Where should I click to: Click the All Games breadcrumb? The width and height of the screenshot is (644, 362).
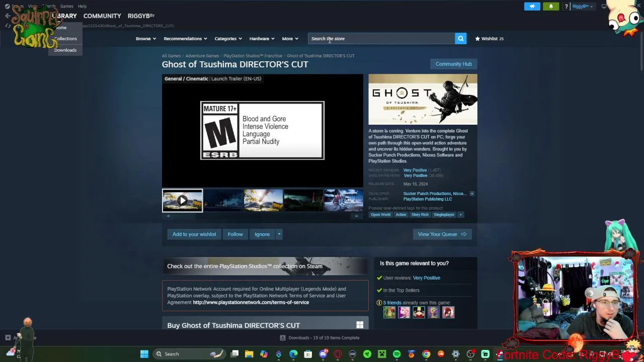pos(171,56)
